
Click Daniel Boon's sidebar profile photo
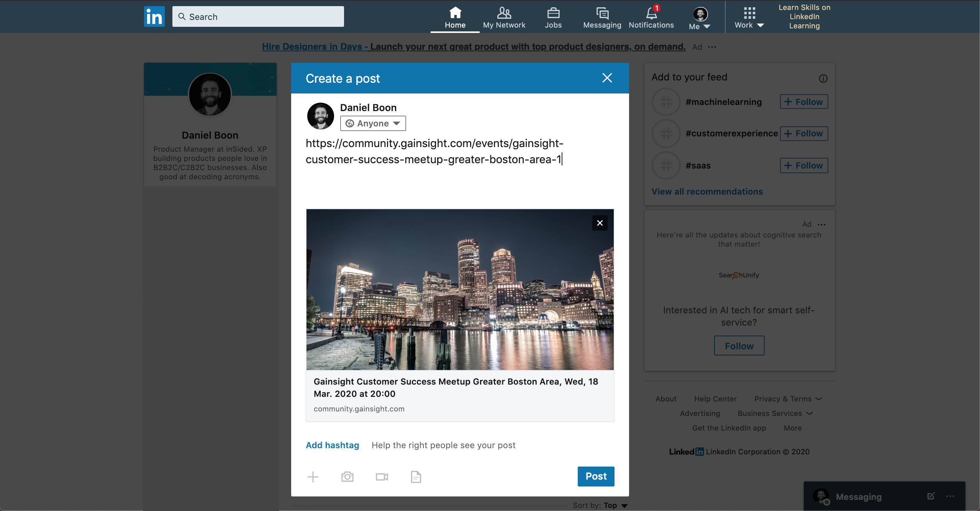pos(210,95)
